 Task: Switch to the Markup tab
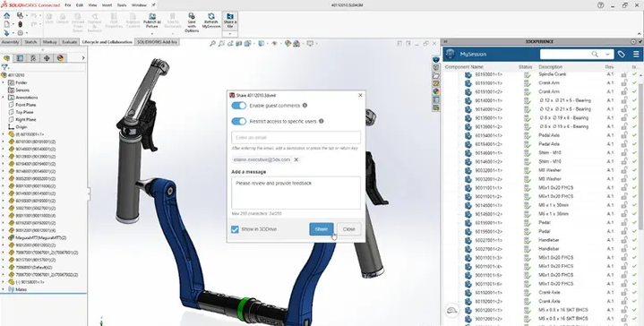click(x=49, y=42)
